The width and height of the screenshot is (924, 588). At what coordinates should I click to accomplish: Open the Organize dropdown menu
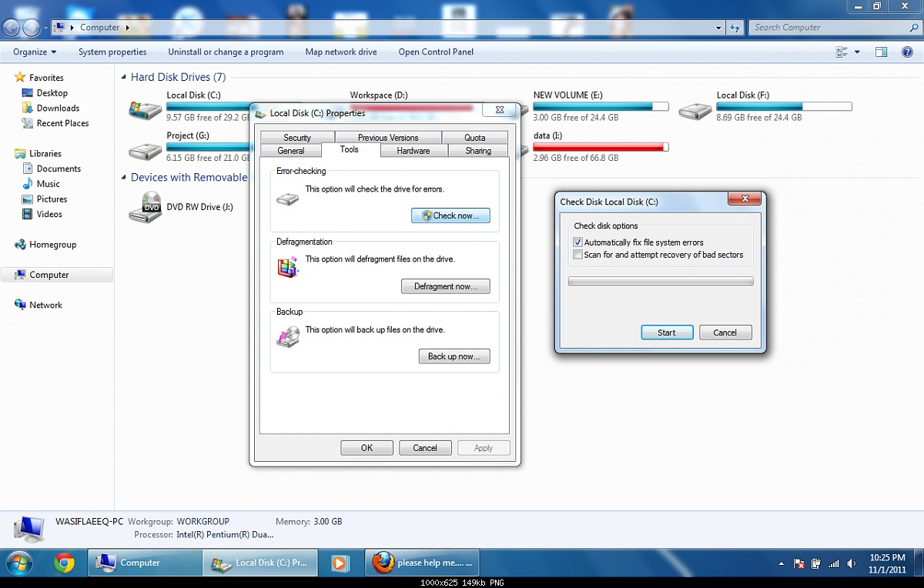[x=35, y=52]
